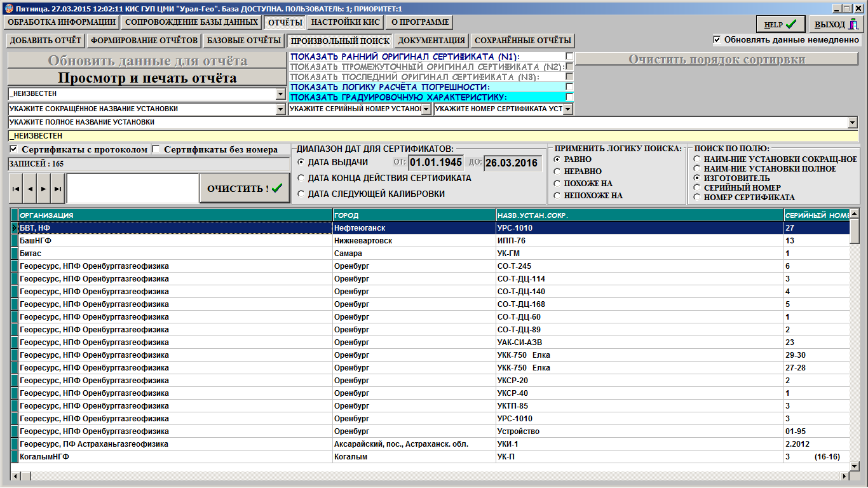
Task: Click table scroll left arrow
Action: [x=16, y=476]
